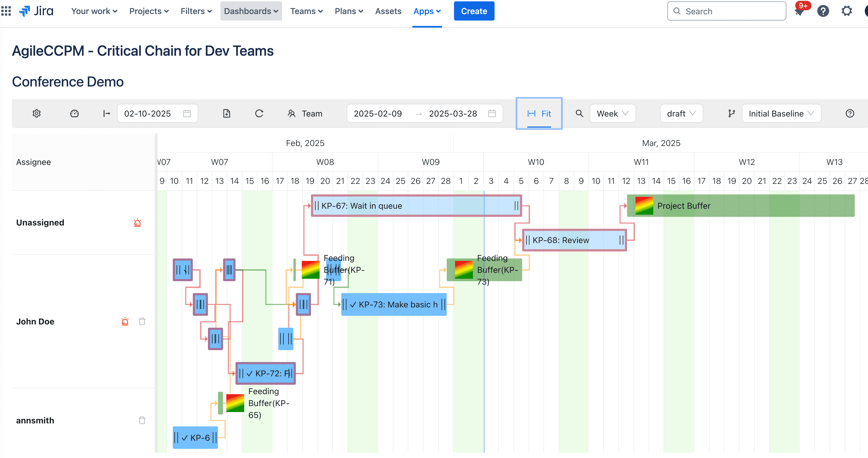Open help via the question mark icon

(x=849, y=113)
